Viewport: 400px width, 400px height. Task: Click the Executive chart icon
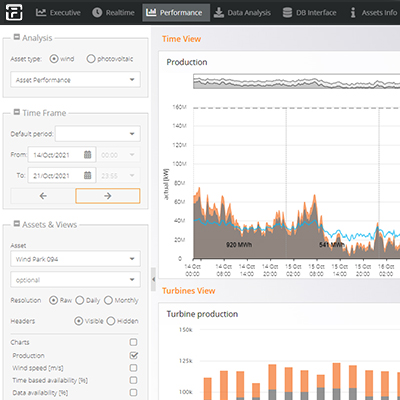(x=41, y=12)
